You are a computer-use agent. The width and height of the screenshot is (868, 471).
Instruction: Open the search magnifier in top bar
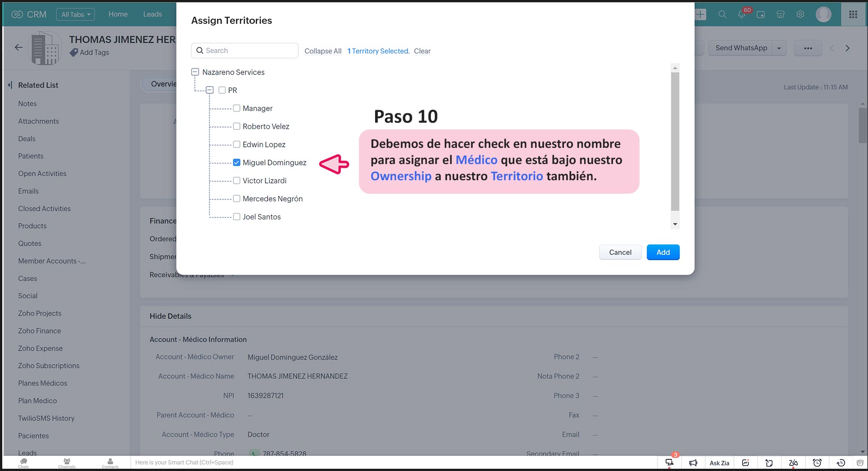[x=722, y=14]
